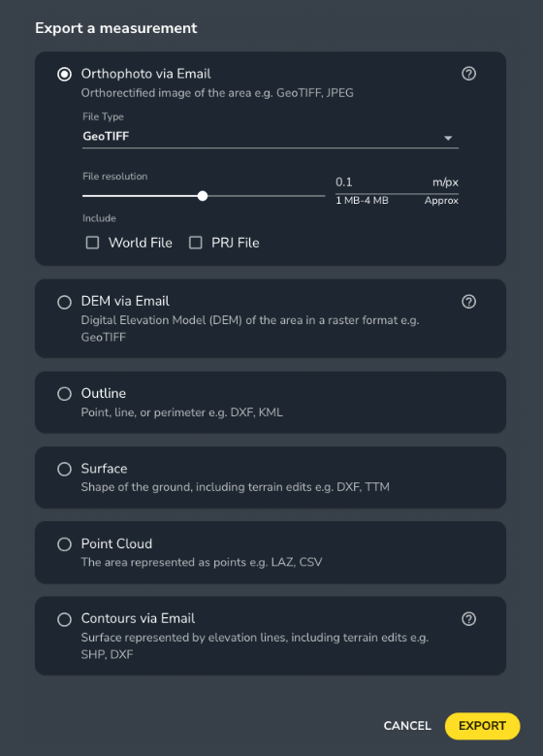Open help icon for Orthophoto via Email
Image resolution: width=543 pixels, height=756 pixels.
468,74
